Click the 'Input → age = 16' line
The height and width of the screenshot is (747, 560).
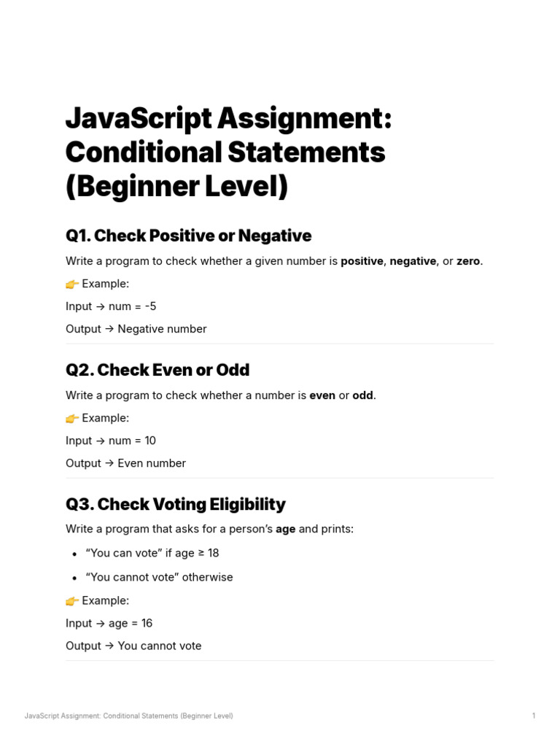(109, 623)
